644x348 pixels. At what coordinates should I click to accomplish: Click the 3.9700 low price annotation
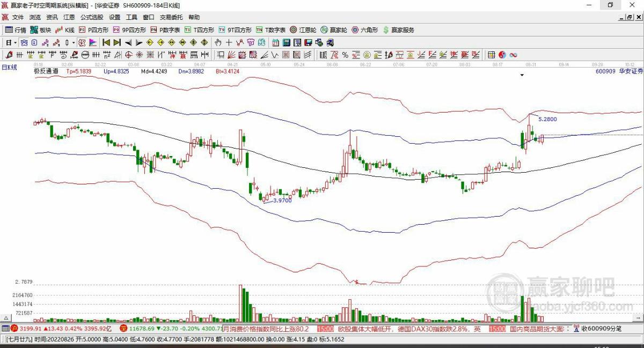click(282, 200)
